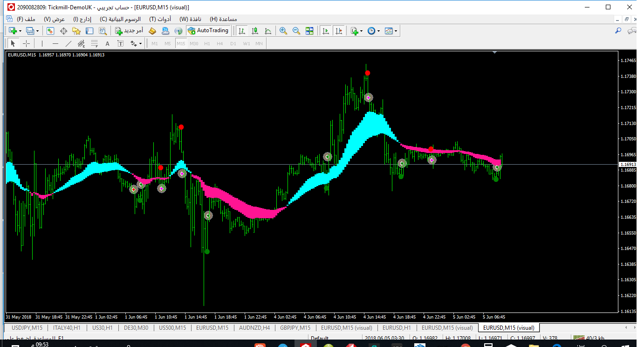Click the Zoom In magnifier icon
This screenshot has height=347, width=644.
[x=283, y=31]
